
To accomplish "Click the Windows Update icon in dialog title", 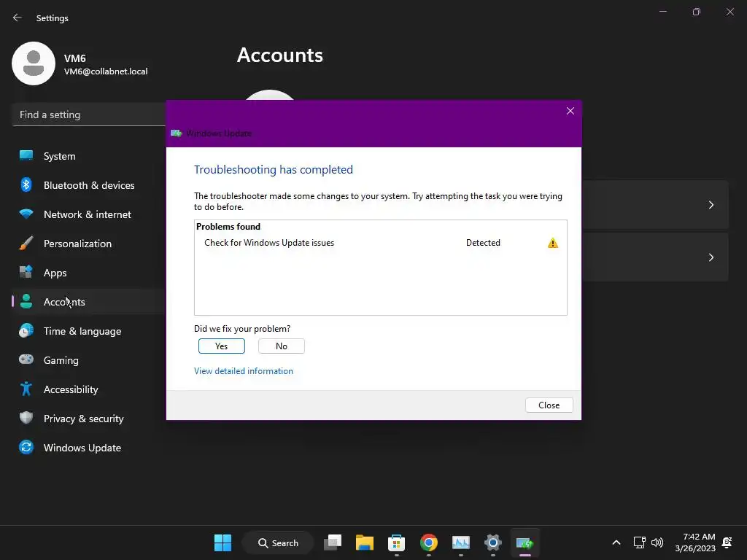I will [x=177, y=133].
